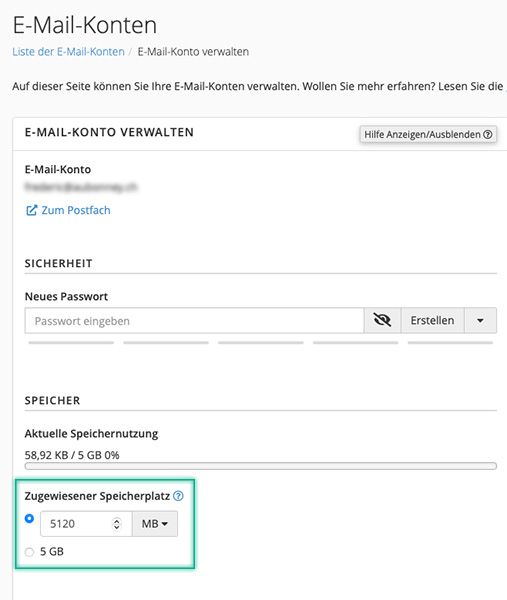Expand dropdown arrow beside Erstellen button
The image size is (507, 600).
tap(480, 320)
